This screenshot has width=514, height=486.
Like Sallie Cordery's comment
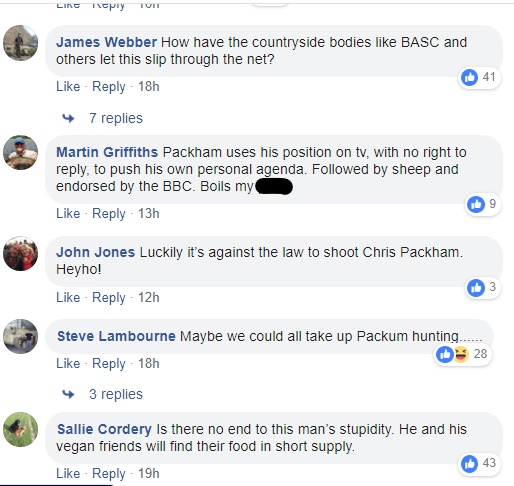pyautogui.click(x=68, y=473)
